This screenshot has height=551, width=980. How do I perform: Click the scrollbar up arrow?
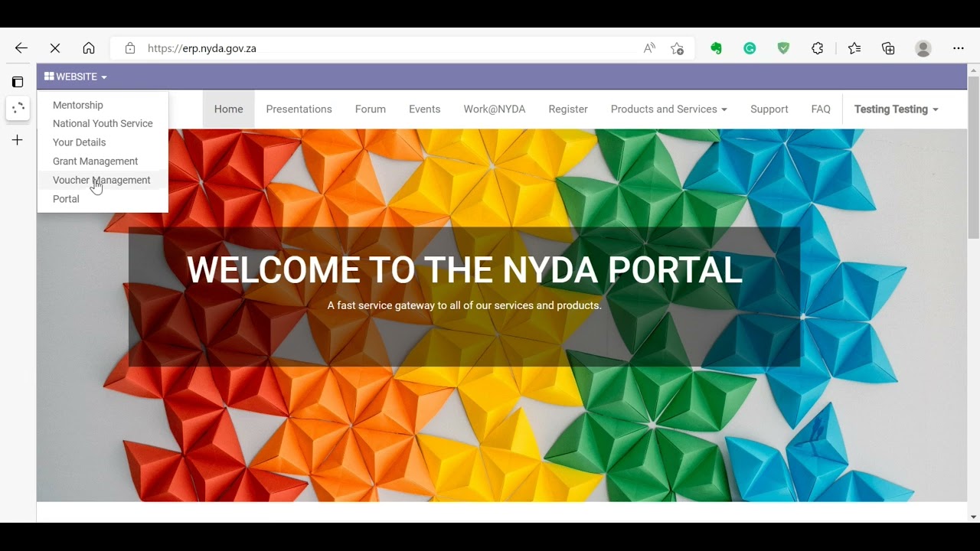point(973,70)
